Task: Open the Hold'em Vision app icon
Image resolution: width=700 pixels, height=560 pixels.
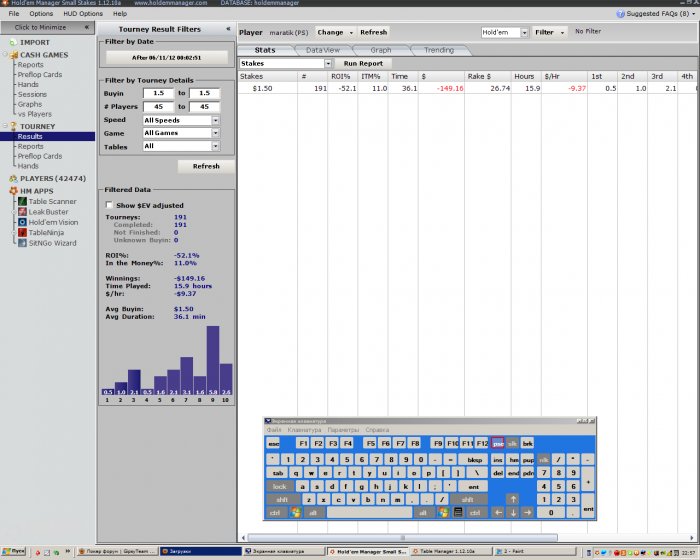Action: [22, 222]
